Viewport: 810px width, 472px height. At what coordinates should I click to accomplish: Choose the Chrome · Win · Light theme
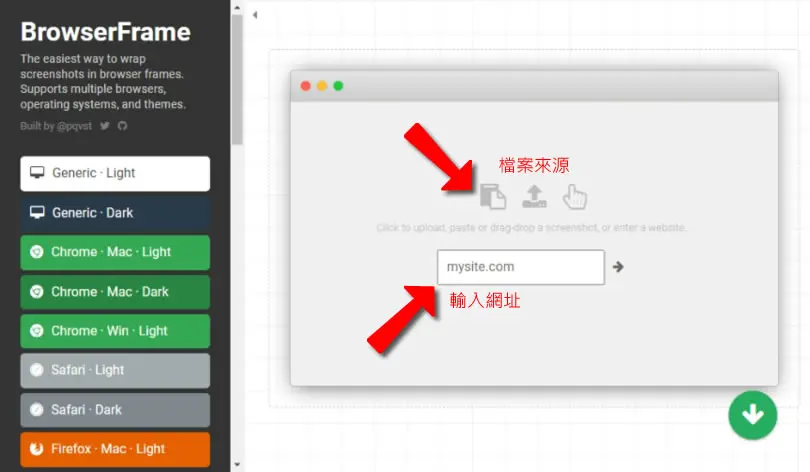(115, 331)
